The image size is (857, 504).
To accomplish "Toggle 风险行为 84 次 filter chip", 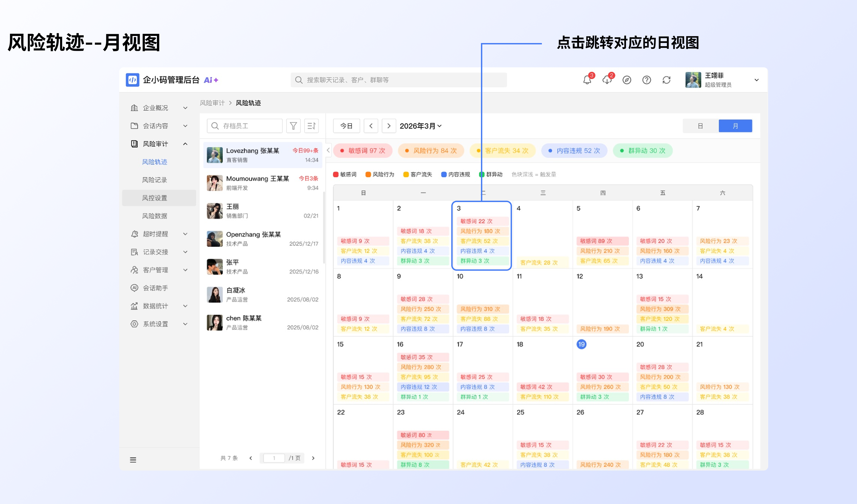I will 431,151.
